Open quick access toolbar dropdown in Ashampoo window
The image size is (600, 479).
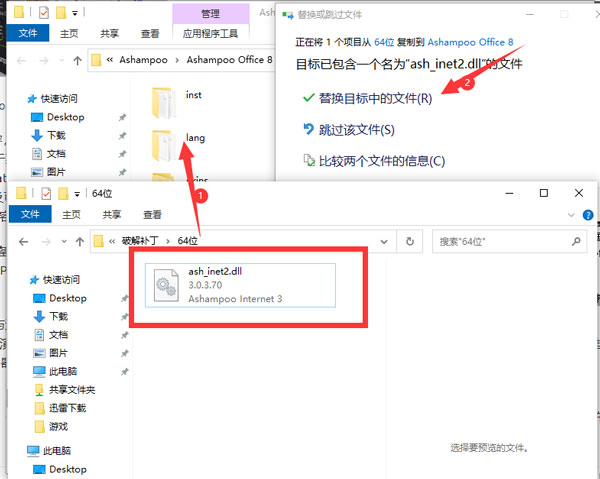(75, 13)
